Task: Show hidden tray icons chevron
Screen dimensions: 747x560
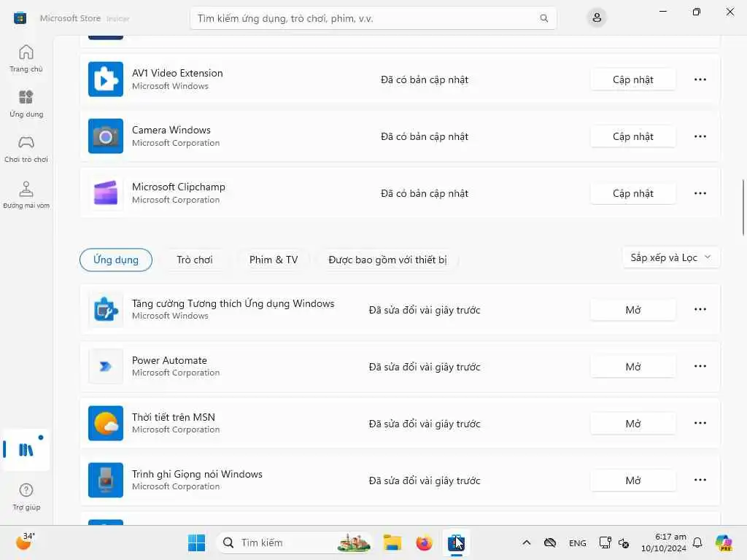Action: click(527, 542)
